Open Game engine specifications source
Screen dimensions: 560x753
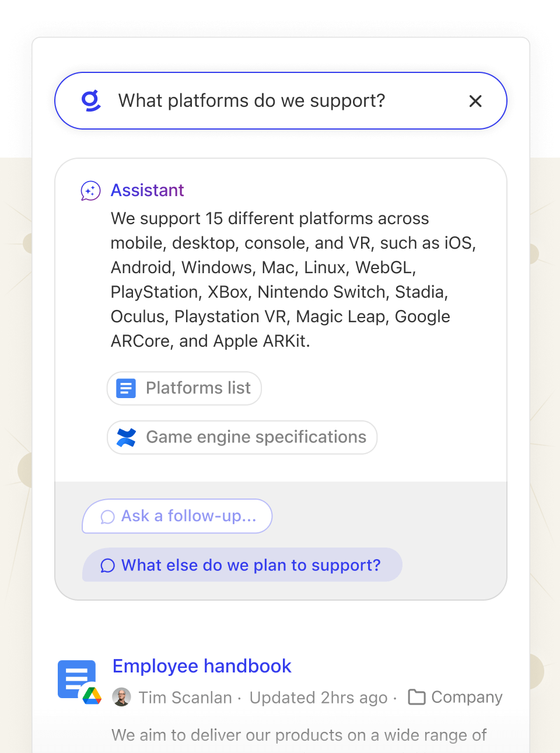256,437
